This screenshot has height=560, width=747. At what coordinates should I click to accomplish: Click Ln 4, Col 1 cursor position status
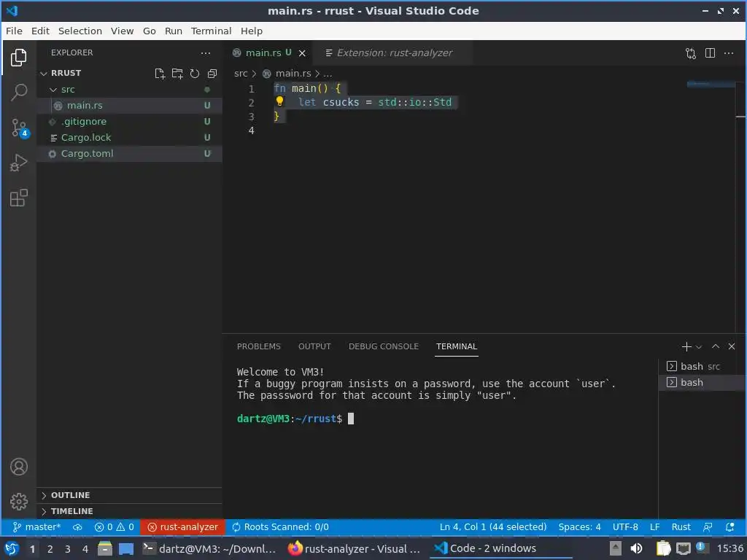coord(493,527)
